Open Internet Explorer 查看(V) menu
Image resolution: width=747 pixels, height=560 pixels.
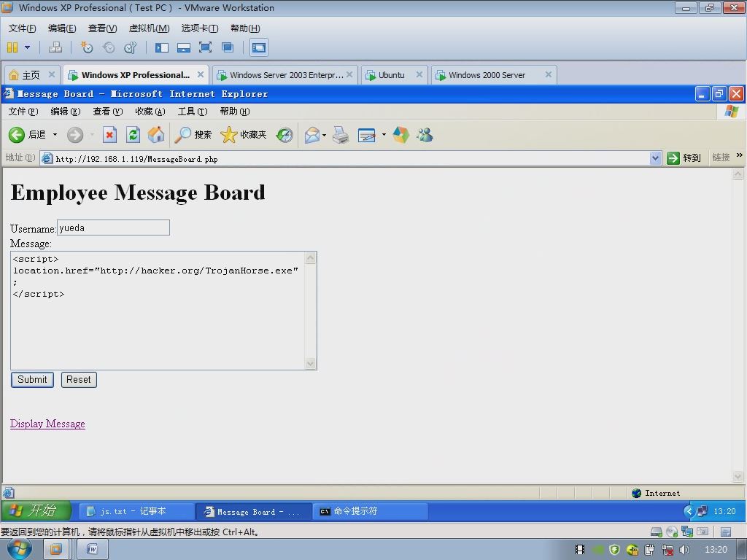coord(108,112)
